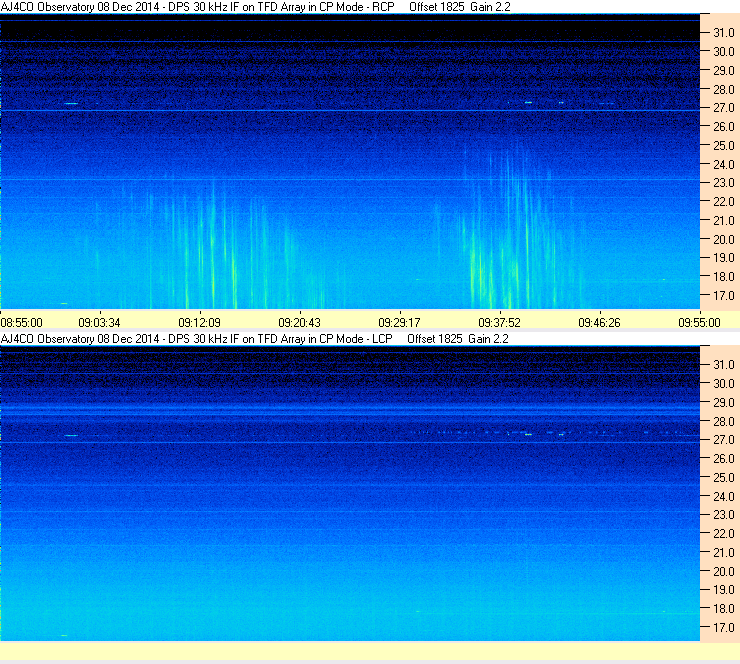Viewport: 740px width, 664px height.
Task: Click the 19.0 frequency label on LCP chart
Action: tap(724, 590)
